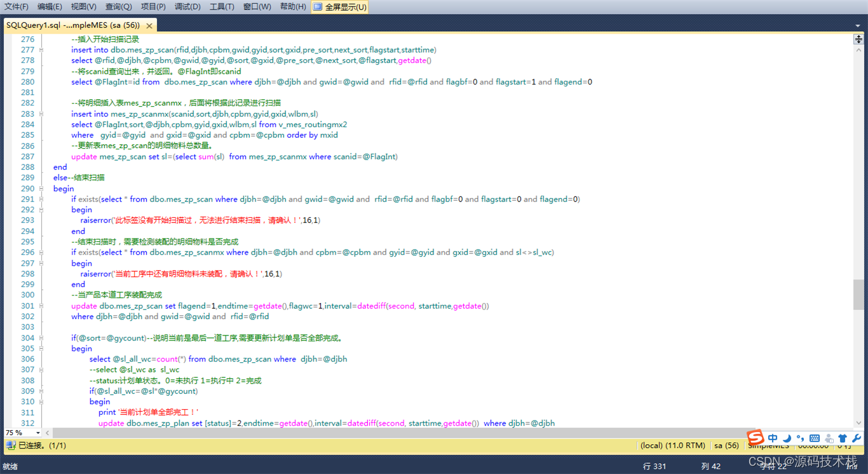Toggle Sogou punctuation mode icon

pos(800,438)
